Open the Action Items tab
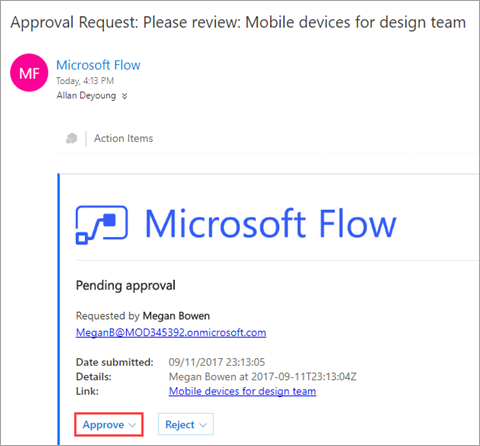 pyautogui.click(x=123, y=138)
